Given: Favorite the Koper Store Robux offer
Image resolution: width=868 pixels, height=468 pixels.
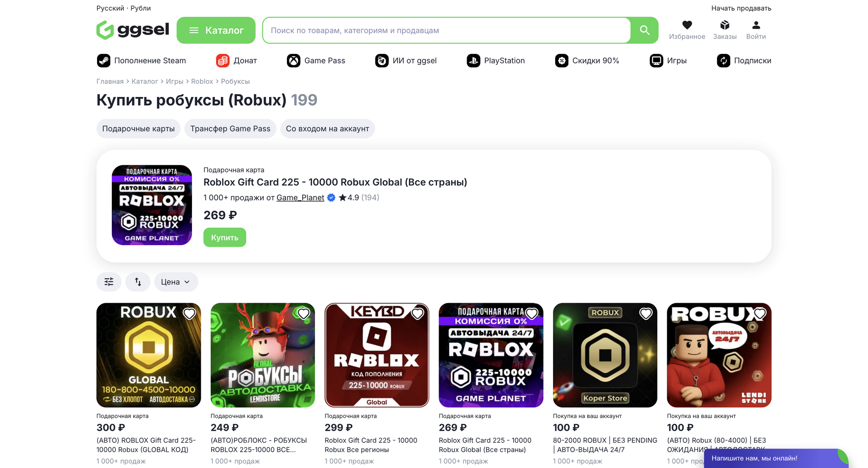Looking at the screenshot, I should click(645, 314).
